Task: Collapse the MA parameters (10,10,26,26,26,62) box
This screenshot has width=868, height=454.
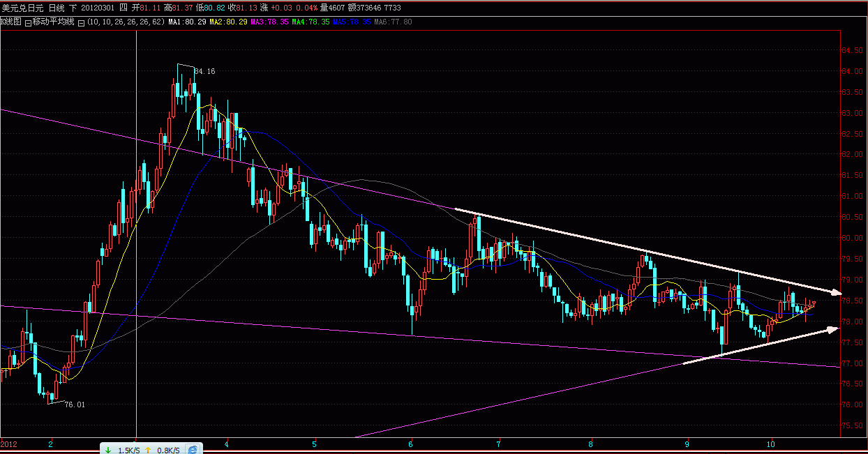Action: (81, 22)
